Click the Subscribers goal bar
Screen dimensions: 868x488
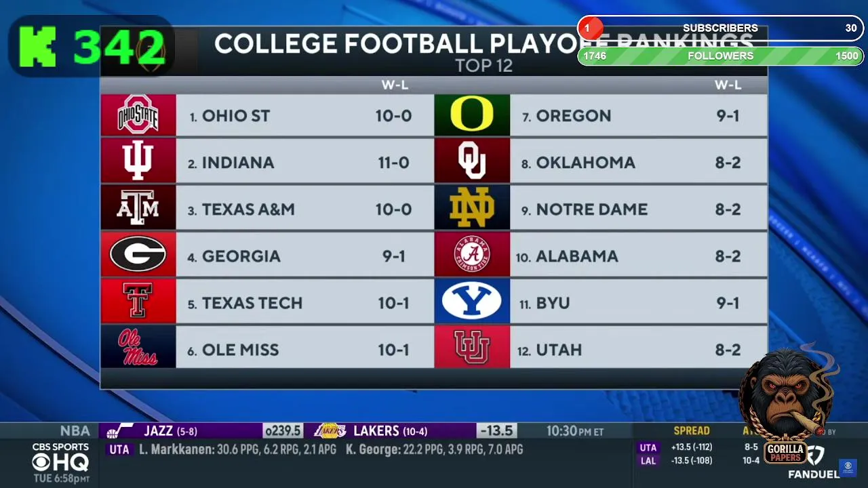coord(720,28)
